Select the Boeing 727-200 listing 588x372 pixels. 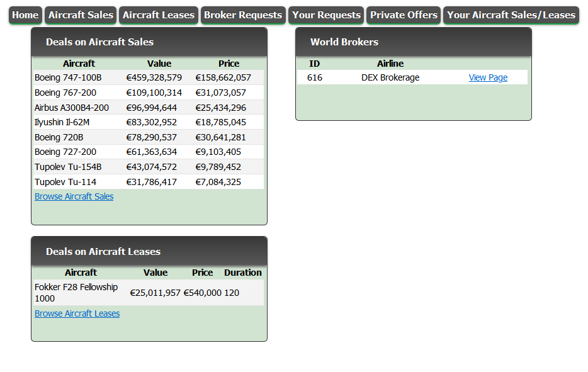pyautogui.click(x=65, y=152)
